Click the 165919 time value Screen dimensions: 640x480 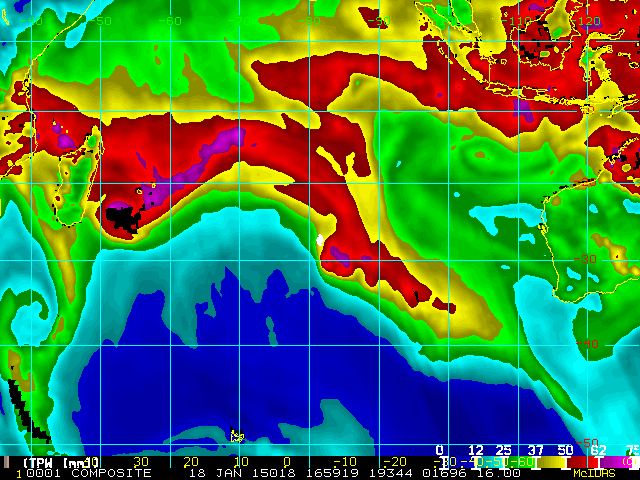(332, 473)
